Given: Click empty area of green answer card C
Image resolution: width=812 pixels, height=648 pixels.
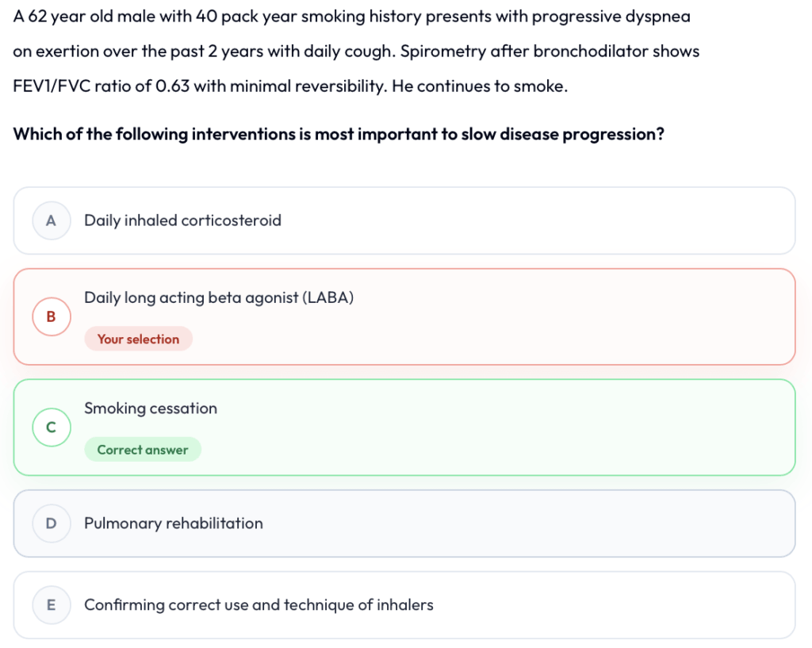Looking at the screenshot, I should 518,428.
